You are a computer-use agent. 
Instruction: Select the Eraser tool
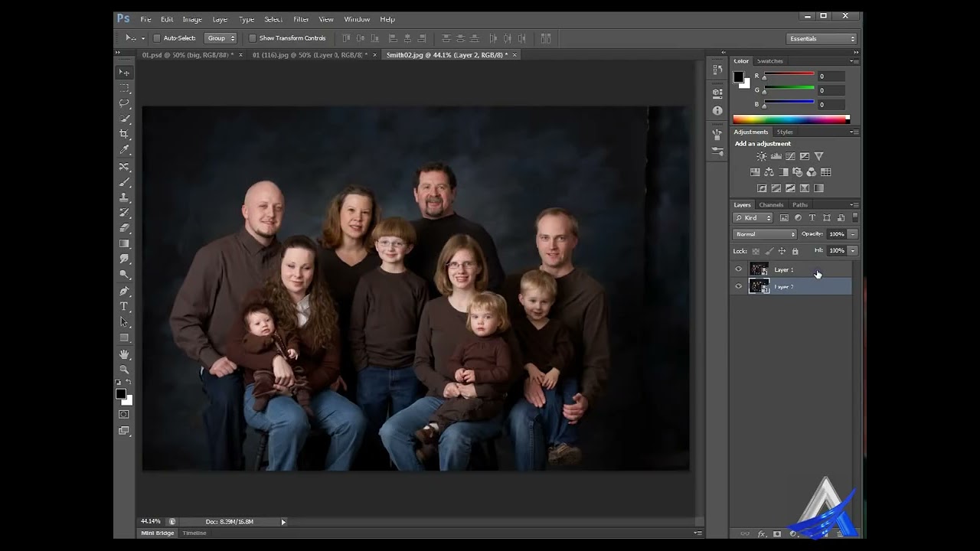coord(124,228)
